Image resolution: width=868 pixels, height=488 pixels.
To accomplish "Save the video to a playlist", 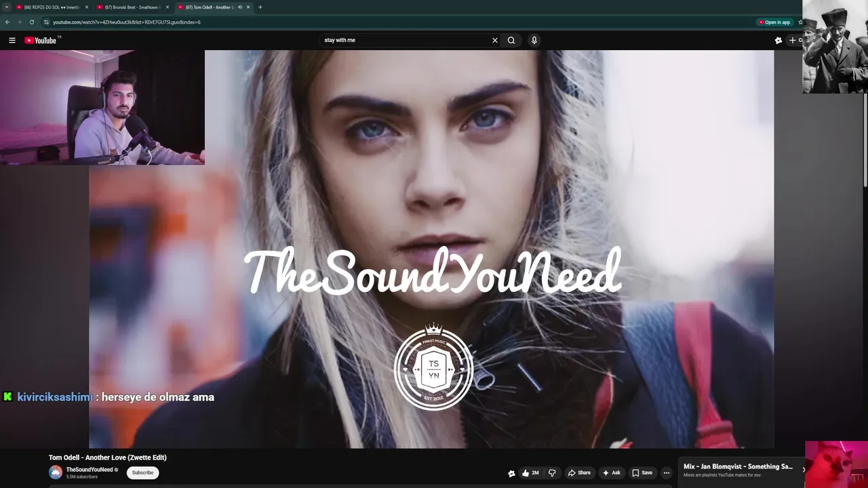I will (642, 472).
